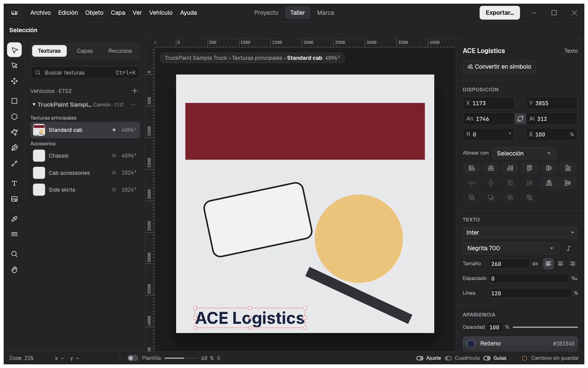Toggle visibility dot of Chassis texture
The height and width of the screenshot is (368, 588).
pyautogui.click(x=114, y=155)
